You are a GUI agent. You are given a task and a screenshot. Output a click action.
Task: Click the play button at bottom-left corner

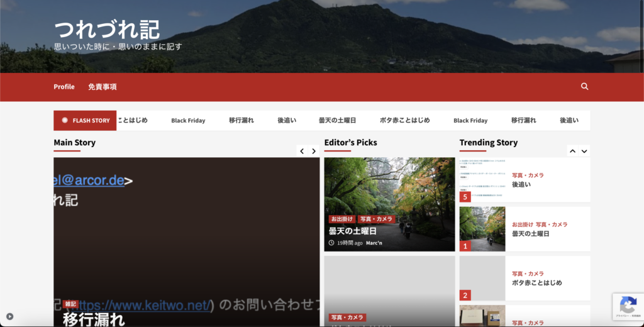(x=10, y=316)
